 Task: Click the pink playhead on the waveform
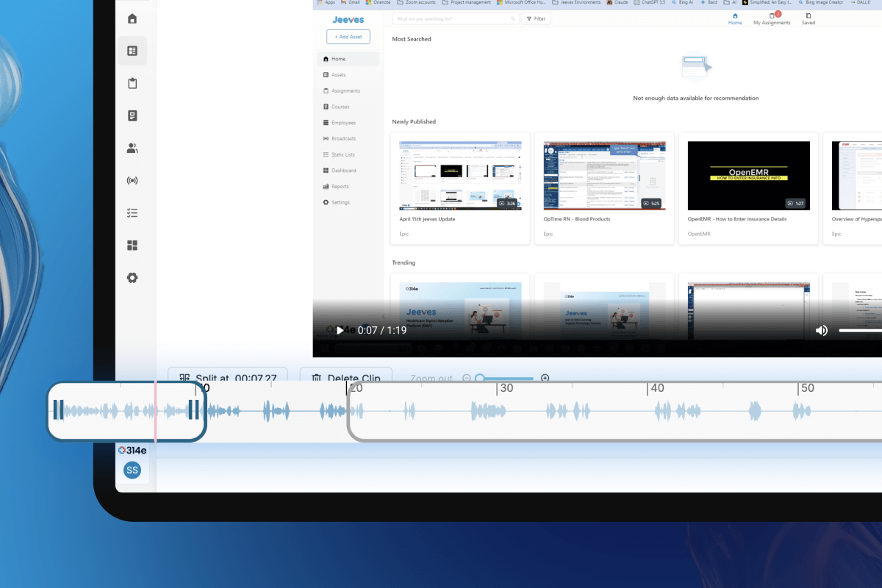156,410
